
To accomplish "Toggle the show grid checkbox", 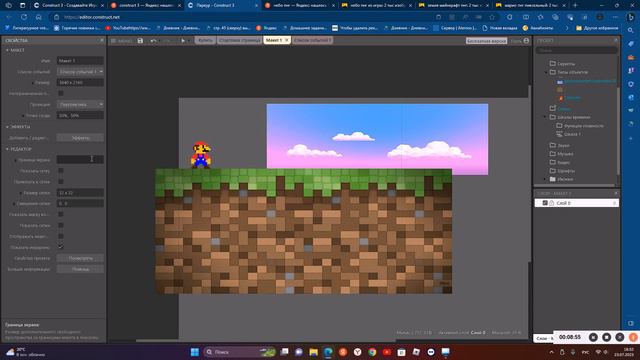I will point(61,171).
